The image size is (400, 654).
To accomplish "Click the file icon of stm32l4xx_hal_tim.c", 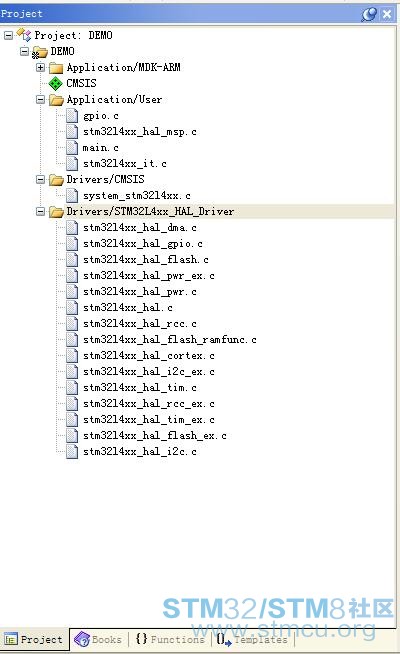I will point(72,387).
